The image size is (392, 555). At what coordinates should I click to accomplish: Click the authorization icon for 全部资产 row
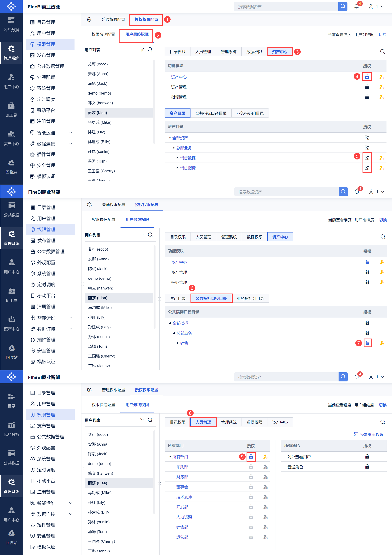tap(367, 138)
